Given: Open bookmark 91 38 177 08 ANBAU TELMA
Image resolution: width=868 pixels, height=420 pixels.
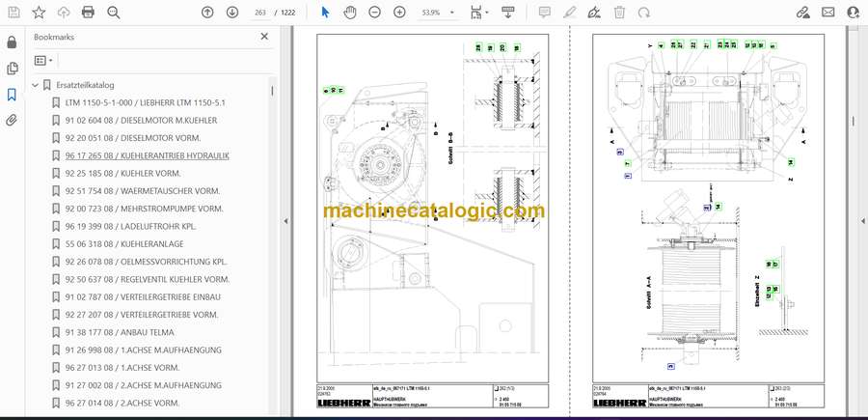Looking at the screenshot, I should point(120,332).
